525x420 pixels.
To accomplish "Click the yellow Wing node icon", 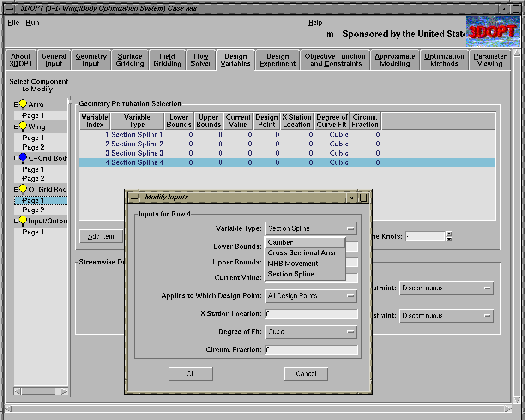I will click(x=23, y=126).
